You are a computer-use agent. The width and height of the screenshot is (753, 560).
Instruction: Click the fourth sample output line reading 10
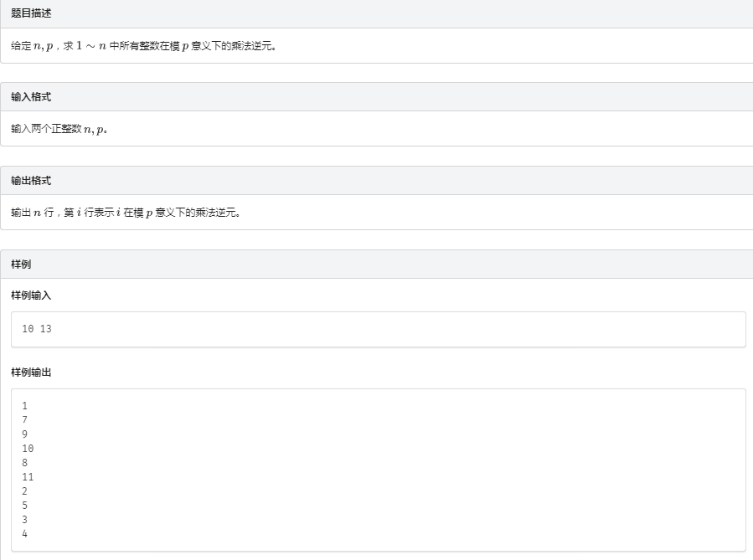tap(28, 449)
